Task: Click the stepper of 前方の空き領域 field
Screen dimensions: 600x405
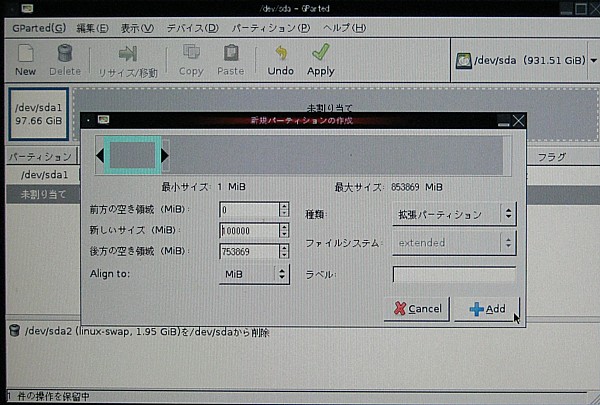Action: 284,209
